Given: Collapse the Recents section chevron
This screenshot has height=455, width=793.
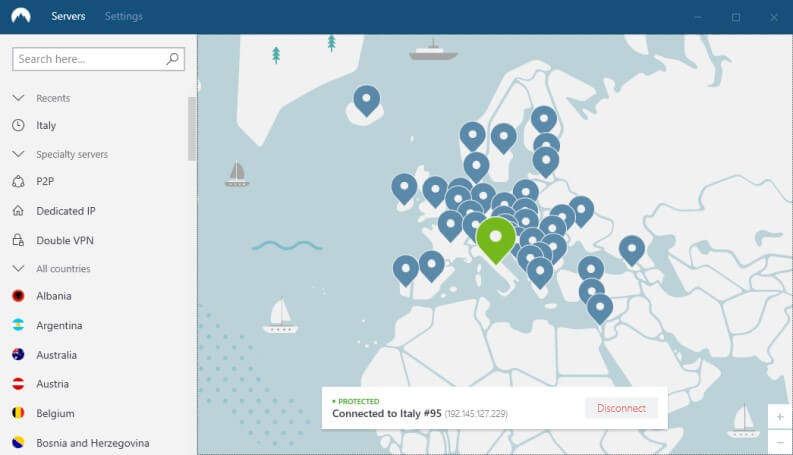Looking at the screenshot, I should tap(18, 98).
